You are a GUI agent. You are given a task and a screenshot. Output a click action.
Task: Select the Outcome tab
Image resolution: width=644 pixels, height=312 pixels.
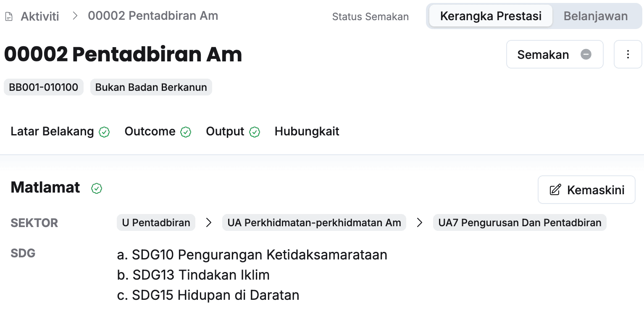click(x=150, y=132)
